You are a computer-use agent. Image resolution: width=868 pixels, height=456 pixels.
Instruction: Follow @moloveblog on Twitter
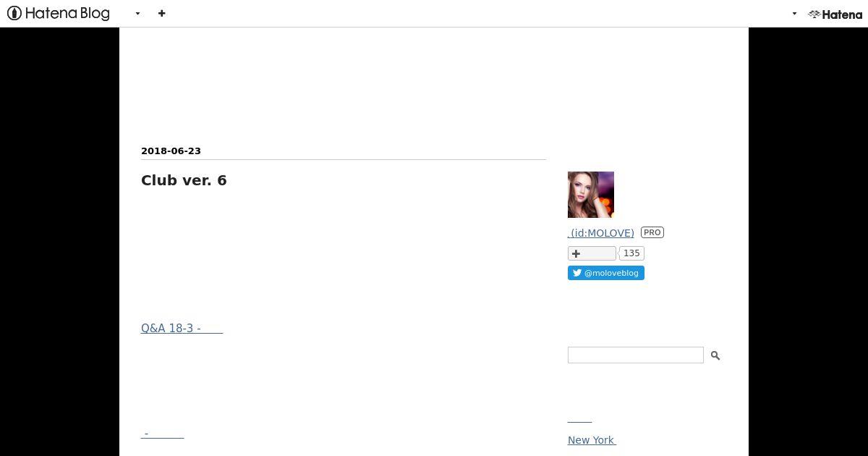click(x=606, y=273)
